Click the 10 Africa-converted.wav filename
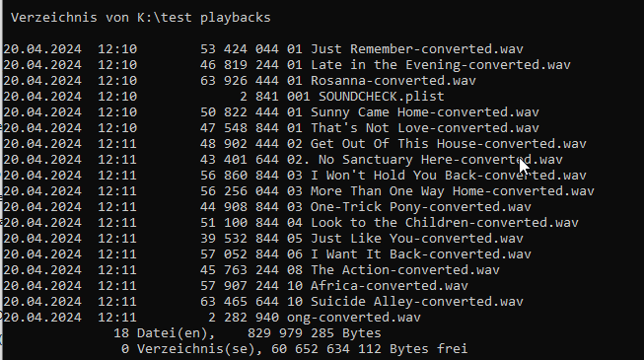 378,286
